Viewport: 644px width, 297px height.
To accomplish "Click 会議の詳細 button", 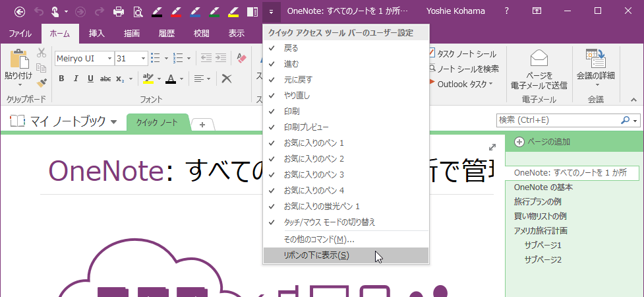I will [595, 68].
